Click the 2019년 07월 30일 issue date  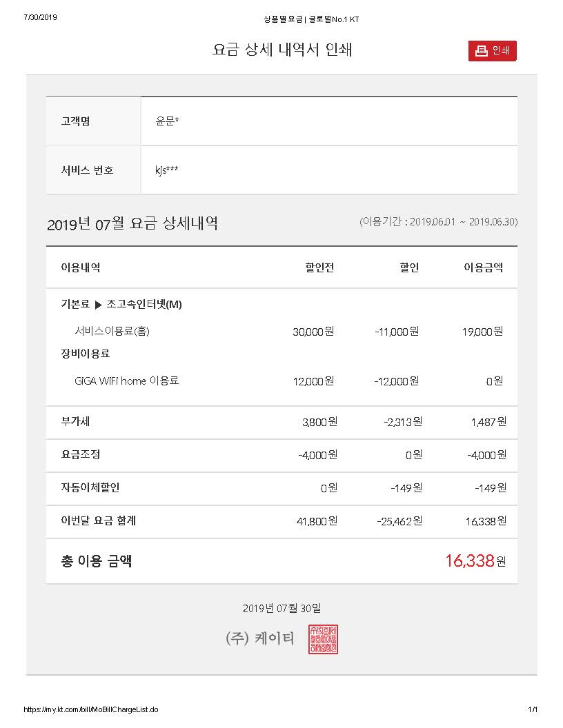click(x=281, y=608)
